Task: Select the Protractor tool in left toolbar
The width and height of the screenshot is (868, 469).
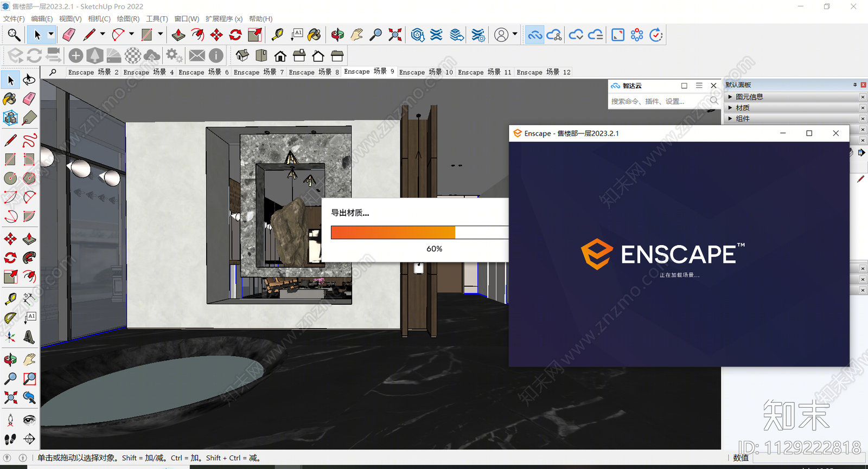Action: pyautogui.click(x=10, y=318)
